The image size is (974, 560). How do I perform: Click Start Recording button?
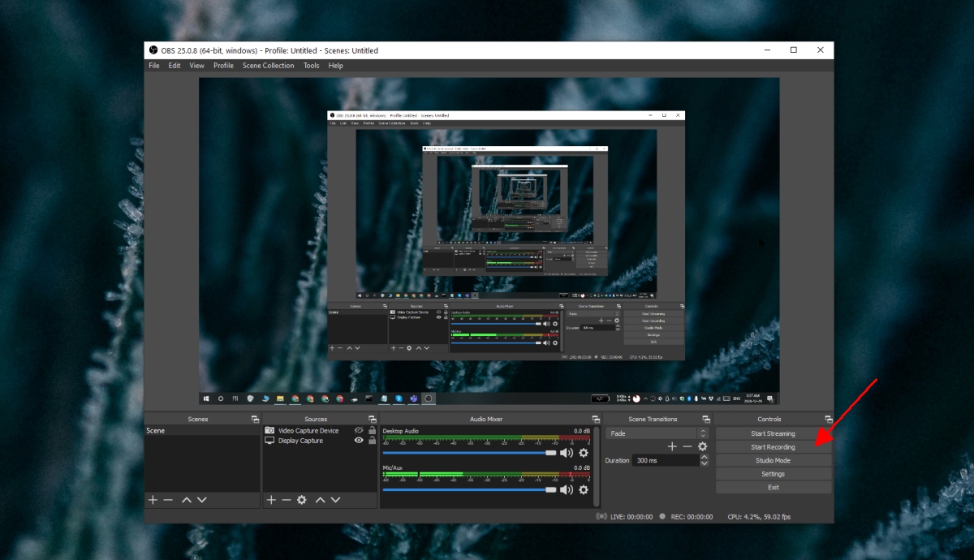click(x=773, y=447)
